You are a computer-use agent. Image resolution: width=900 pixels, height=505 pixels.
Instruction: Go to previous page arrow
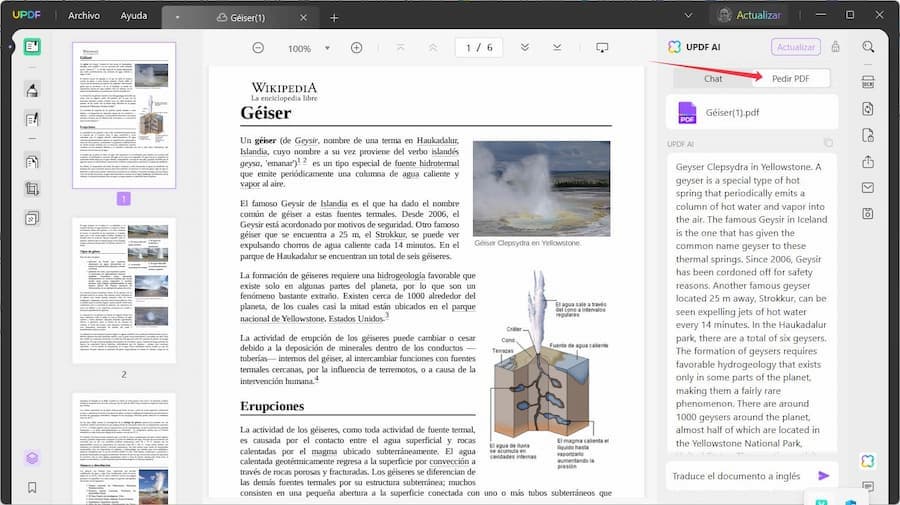(433, 48)
